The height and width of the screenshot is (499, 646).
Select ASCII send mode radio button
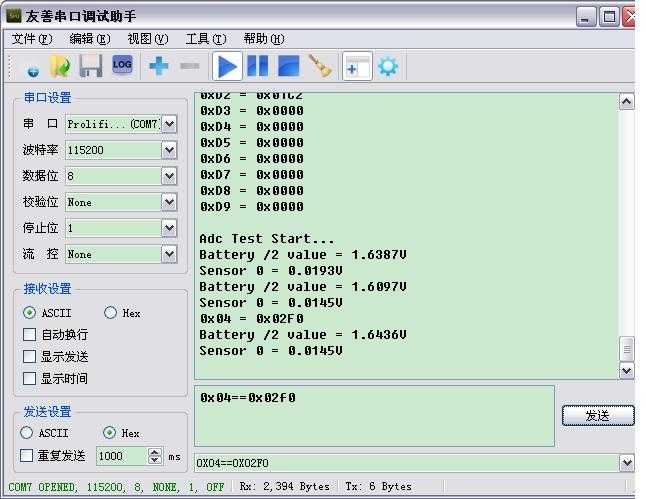pyautogui.click(x=26, y=433)
